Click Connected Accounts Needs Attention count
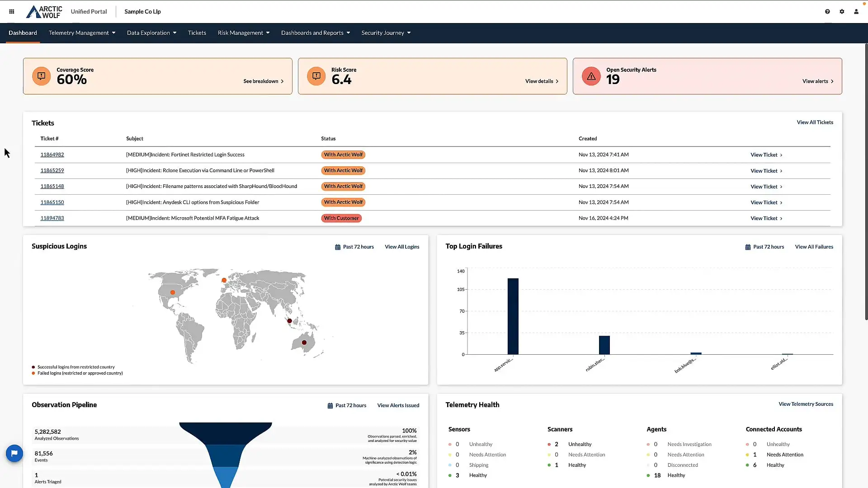 [755, 455]
